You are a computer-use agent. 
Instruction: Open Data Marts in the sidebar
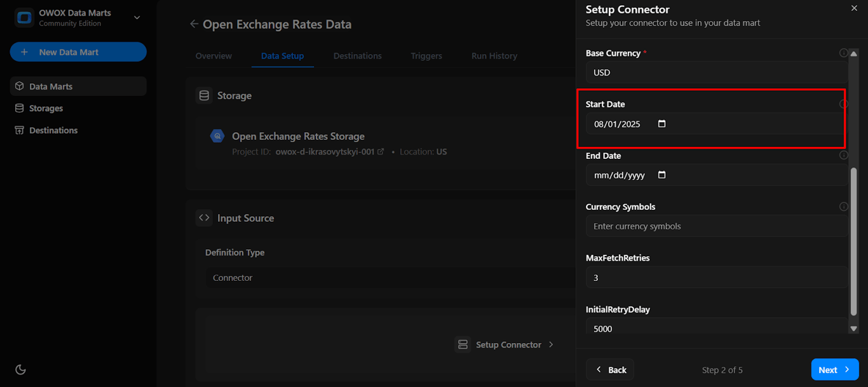pos(78,86)
